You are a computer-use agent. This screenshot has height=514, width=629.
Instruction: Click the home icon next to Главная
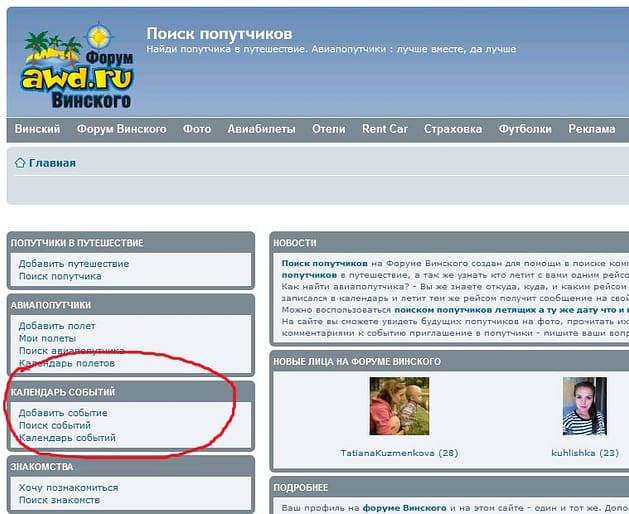(19, 163)
